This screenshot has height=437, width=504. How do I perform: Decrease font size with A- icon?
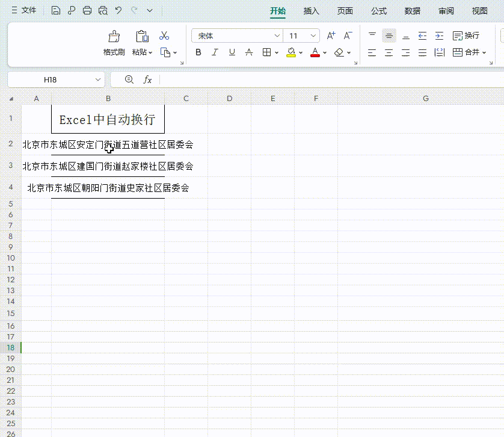348,36
